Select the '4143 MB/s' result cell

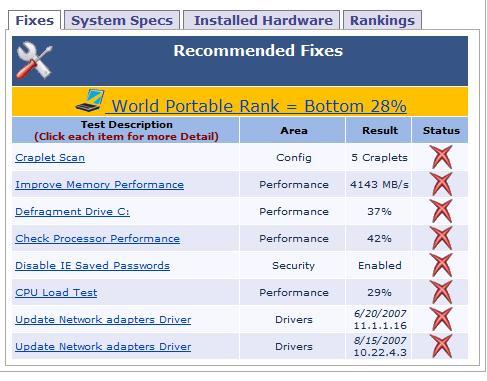[379, 184]
